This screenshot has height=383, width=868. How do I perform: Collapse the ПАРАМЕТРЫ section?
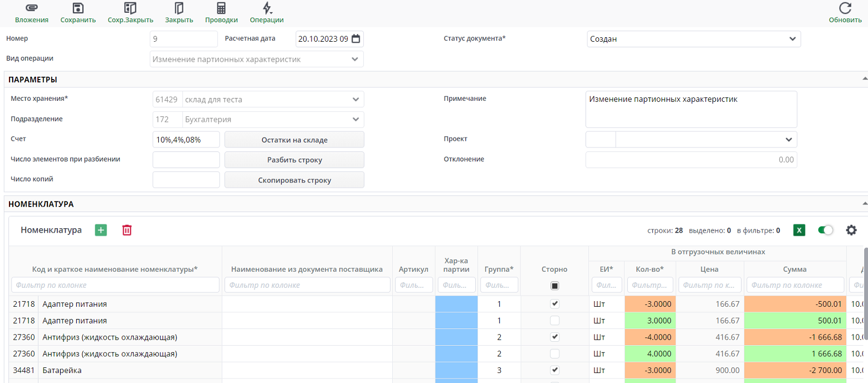[x=864, y=80]
